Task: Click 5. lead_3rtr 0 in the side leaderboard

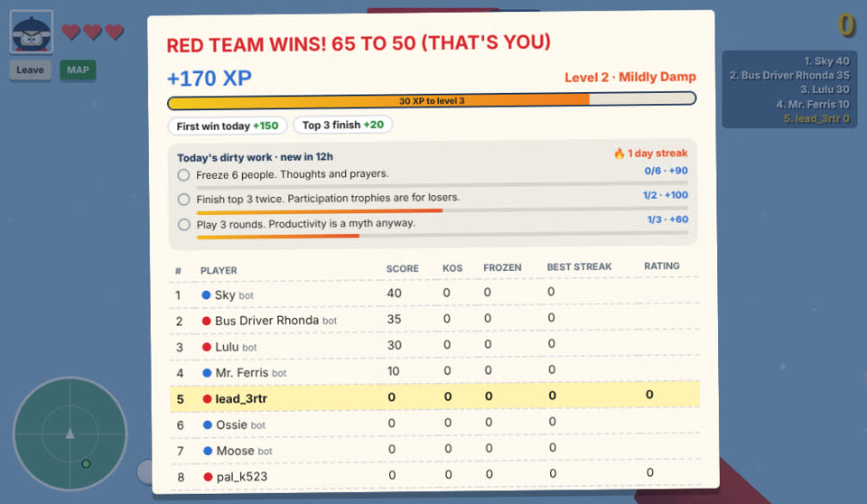Action: click(x=816, y=118)
